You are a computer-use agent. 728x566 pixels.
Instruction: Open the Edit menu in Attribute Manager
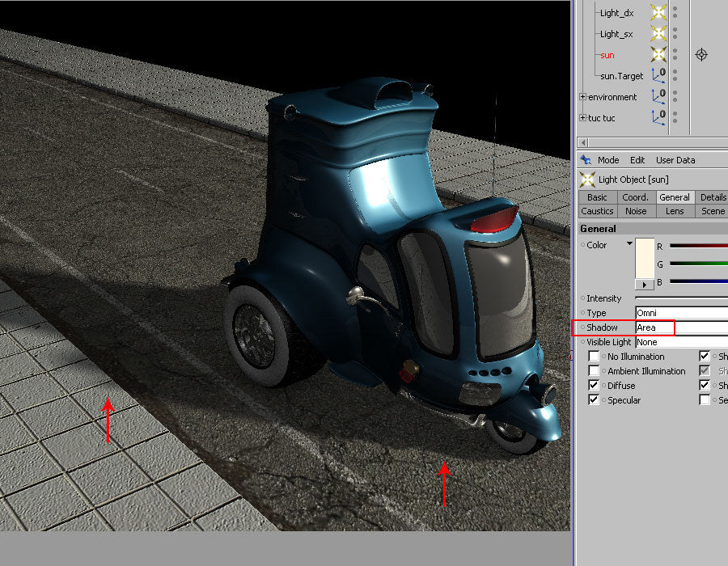(x=638, y=160)
